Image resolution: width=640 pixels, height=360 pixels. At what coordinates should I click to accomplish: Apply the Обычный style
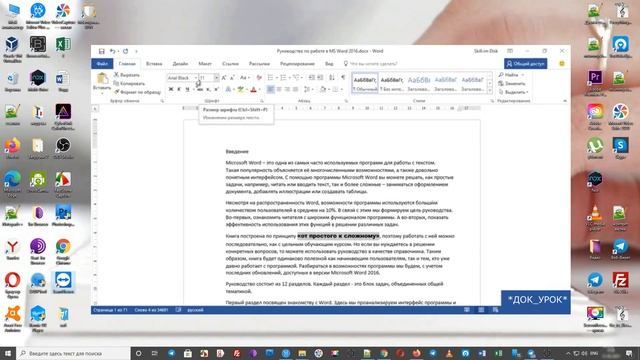365,83
